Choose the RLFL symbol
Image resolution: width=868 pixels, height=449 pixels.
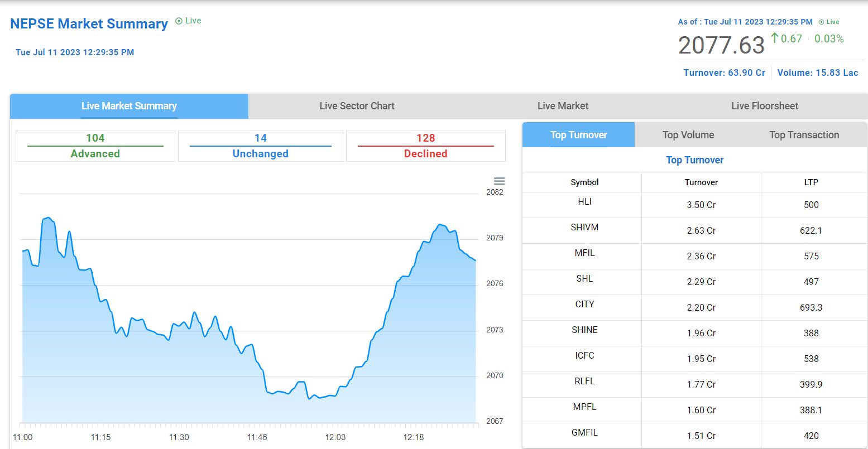point(584,382)
